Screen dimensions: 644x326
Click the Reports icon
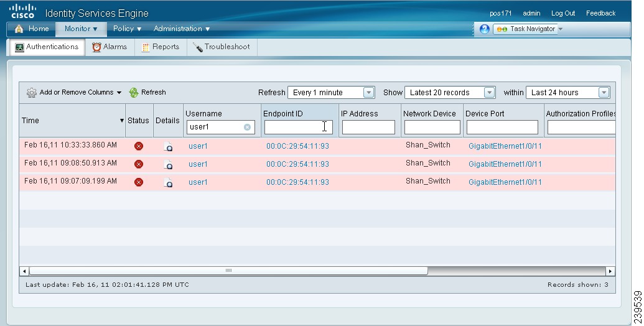point(146,47)
